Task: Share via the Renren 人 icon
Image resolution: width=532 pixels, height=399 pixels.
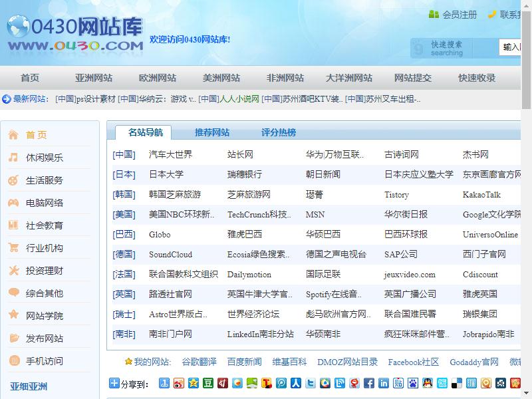Action: 296,384
